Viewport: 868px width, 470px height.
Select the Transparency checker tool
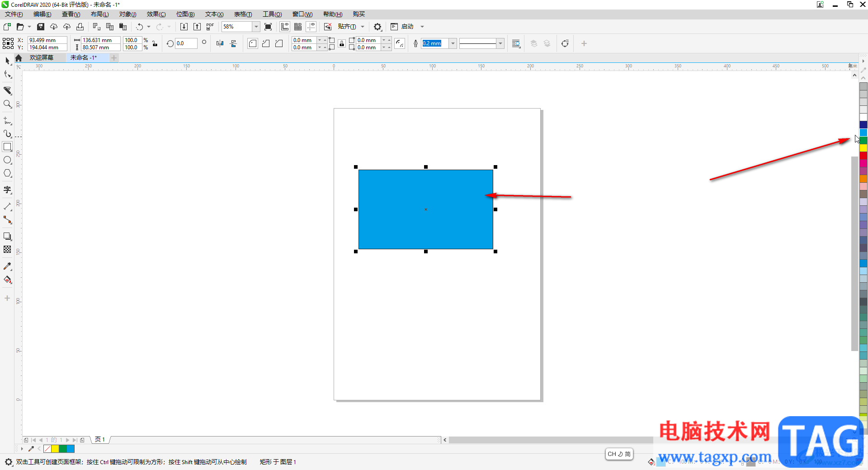[7, 250]
